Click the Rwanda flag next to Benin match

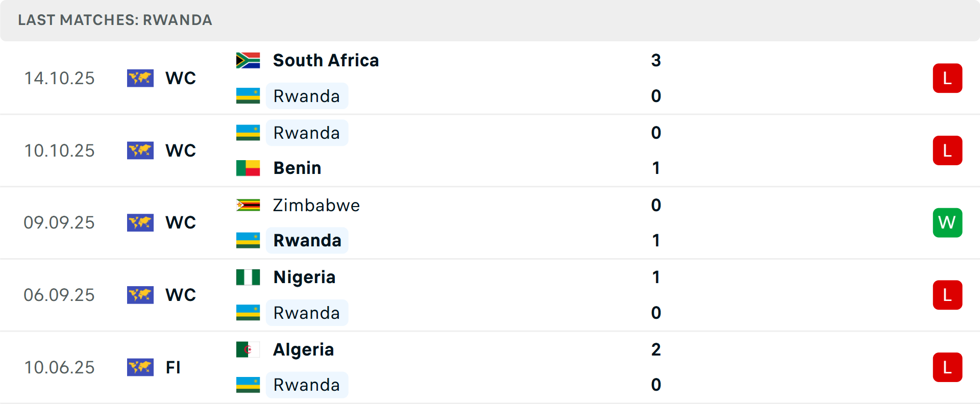click(248, 132)
